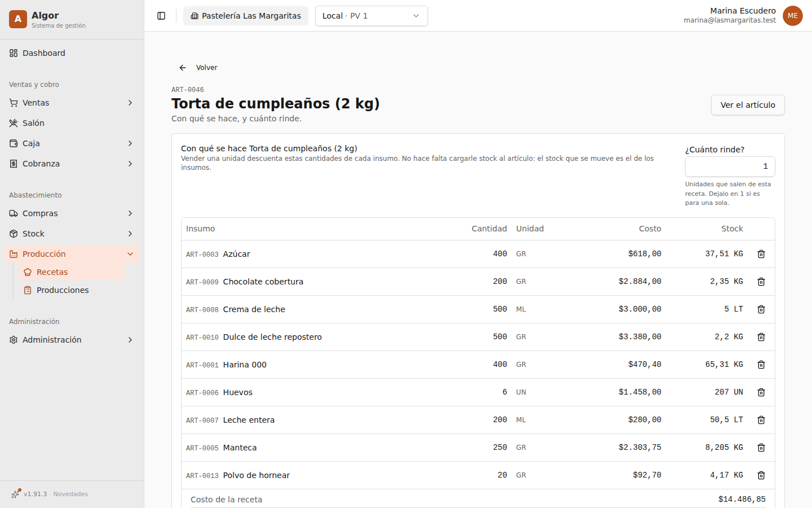Open the ME user avatar
The image size is (812, 508).
click(x=793, y=16)
